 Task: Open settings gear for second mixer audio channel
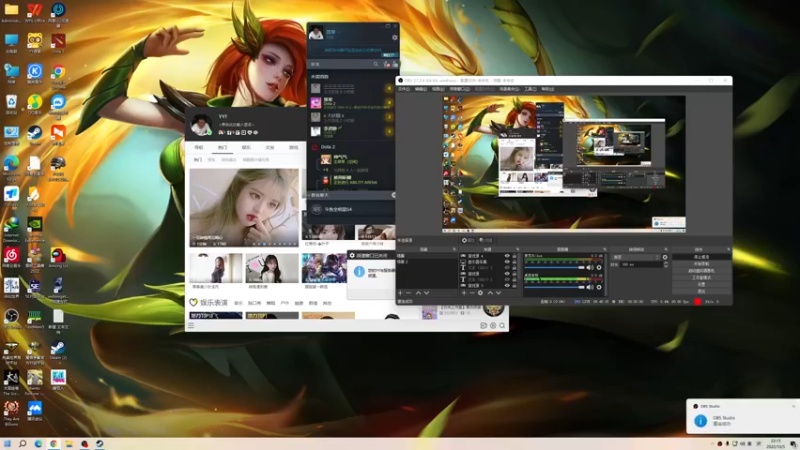click(x=599, y=287)
